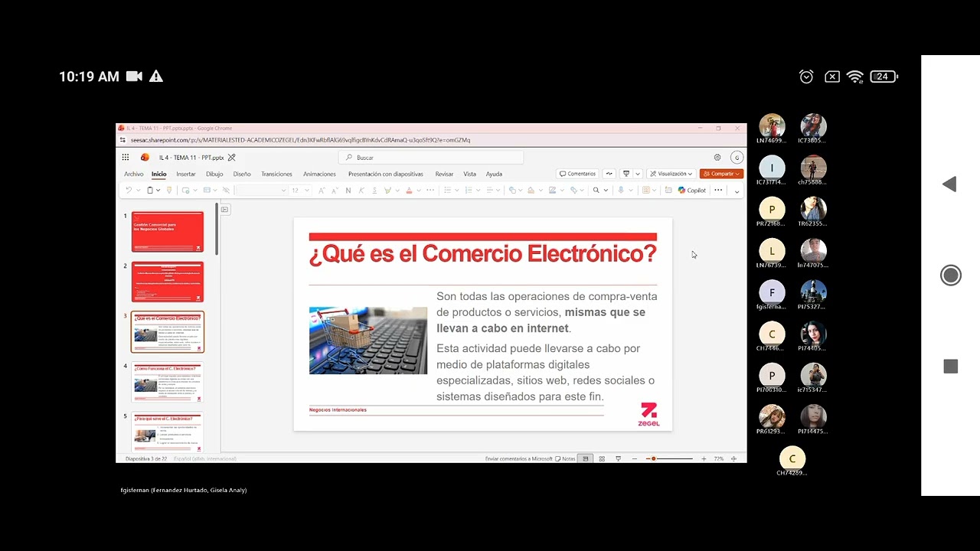Open the Microsoft 365 app launcher grid
The image size is (980, 551).
[126, 157]
